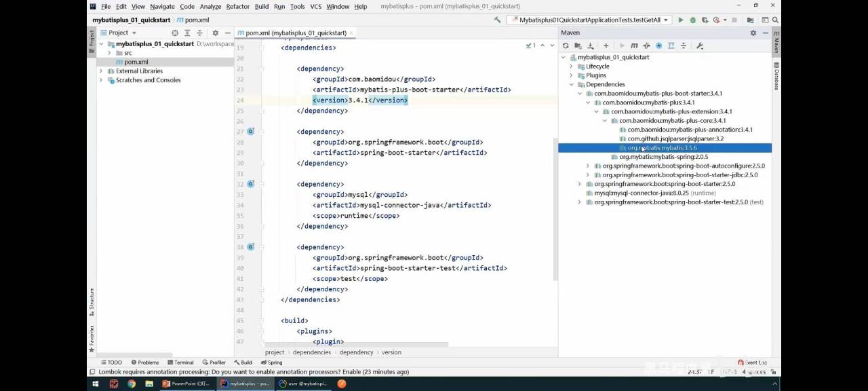
Task: Execute Maven Goal 'm' icon
Action: click(634, 45)
